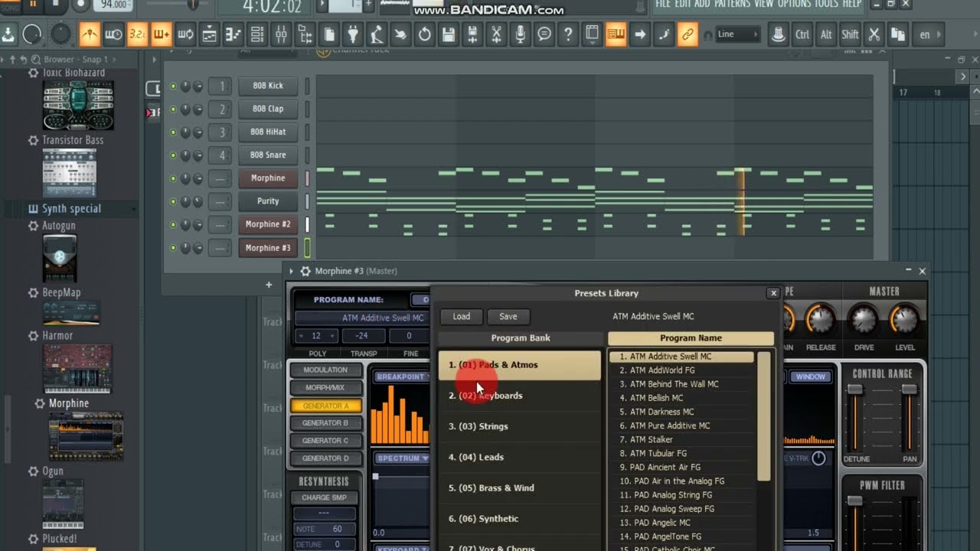Screen dimensions: 980x551
Task: Expand the Synth special browser folder
Action: [x=71, y=208]
